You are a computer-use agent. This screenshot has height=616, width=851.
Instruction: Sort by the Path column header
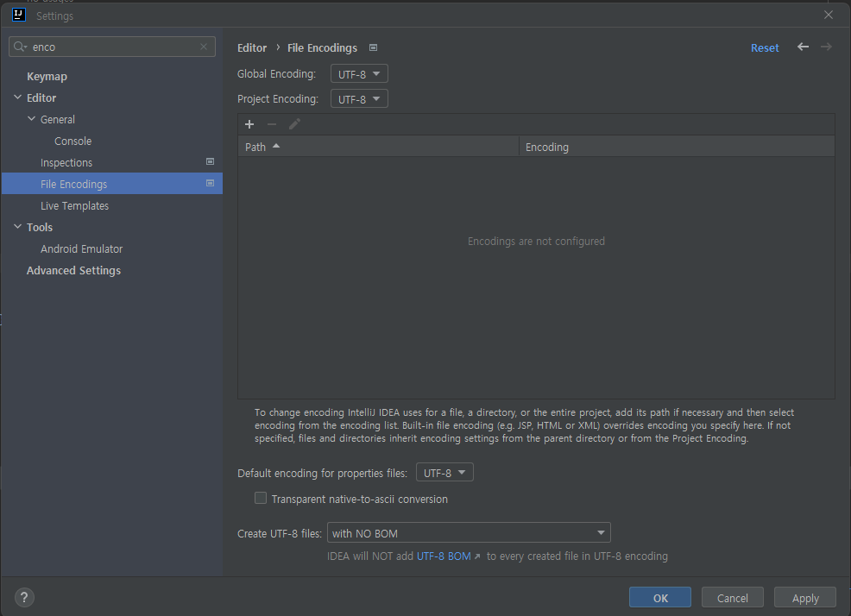click(378, 147)
